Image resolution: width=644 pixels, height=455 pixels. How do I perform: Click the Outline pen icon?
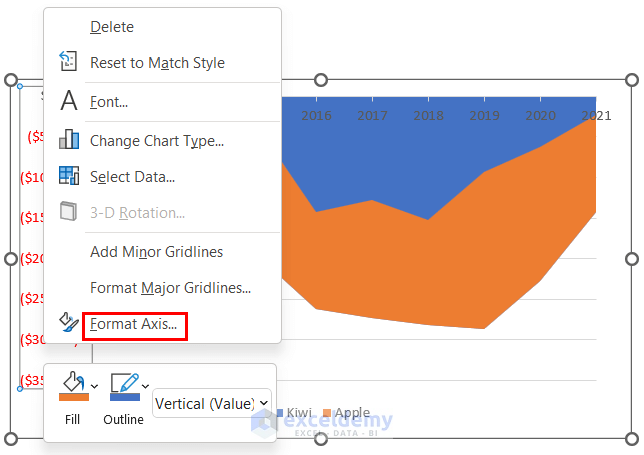tap(124, 382)
